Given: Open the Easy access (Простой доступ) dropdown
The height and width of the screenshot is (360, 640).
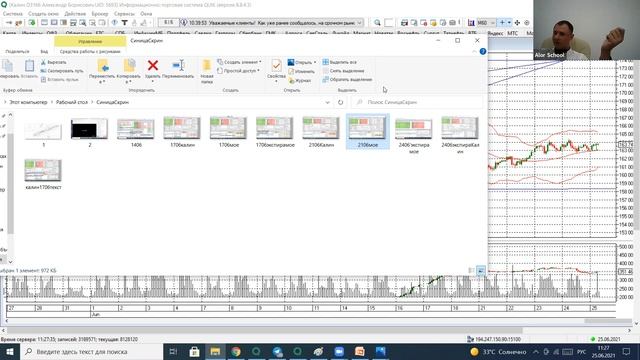Looking at the screenshot, I should pyautogui.click(x=239, y=71).
